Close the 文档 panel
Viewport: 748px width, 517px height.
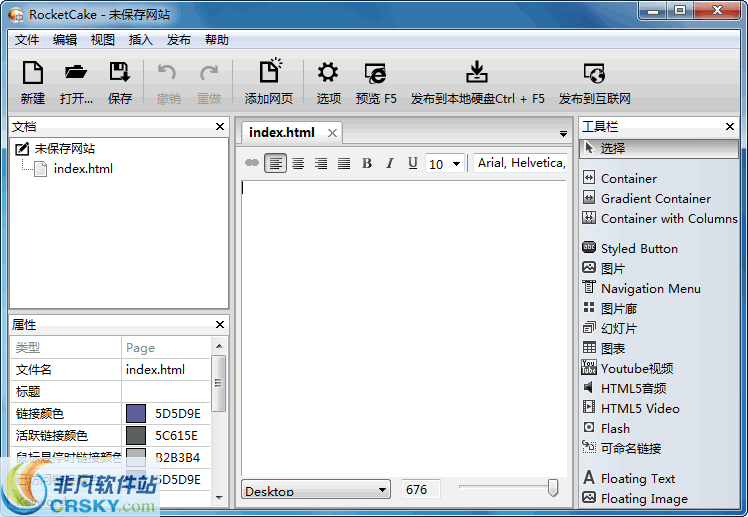[x=220, y=126]
